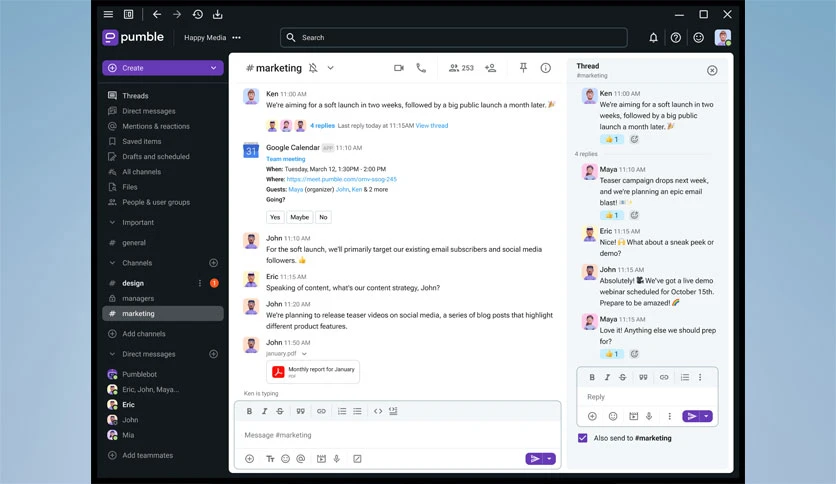Set status with the smiley icon in header

[x=698, y=37]
